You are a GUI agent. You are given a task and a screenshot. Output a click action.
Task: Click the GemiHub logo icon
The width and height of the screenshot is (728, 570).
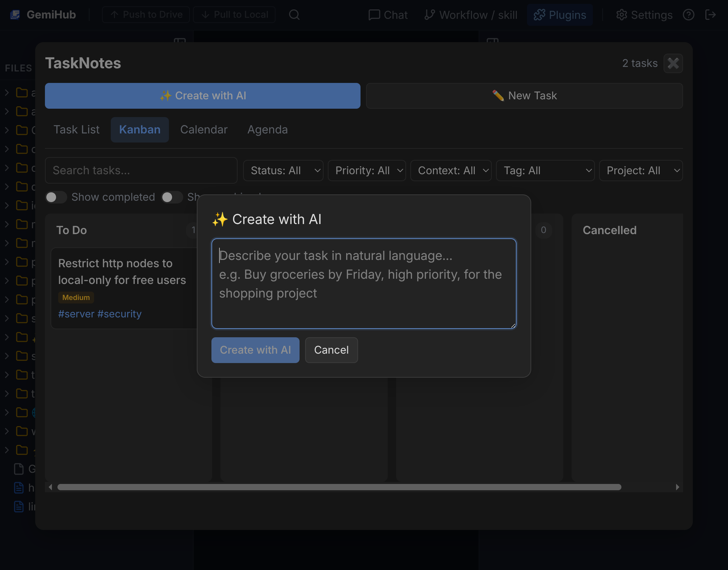(15, 15)
